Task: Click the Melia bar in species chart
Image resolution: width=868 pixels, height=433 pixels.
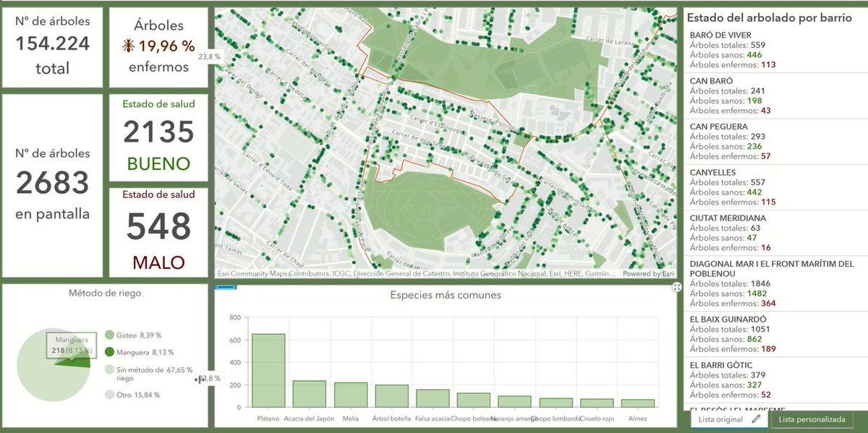Action: pos(350,395)
